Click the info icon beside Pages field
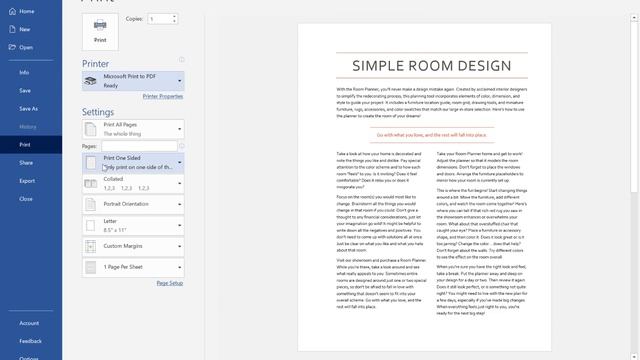The height and width of the screenshot is (360, 640). coord(182,146)
